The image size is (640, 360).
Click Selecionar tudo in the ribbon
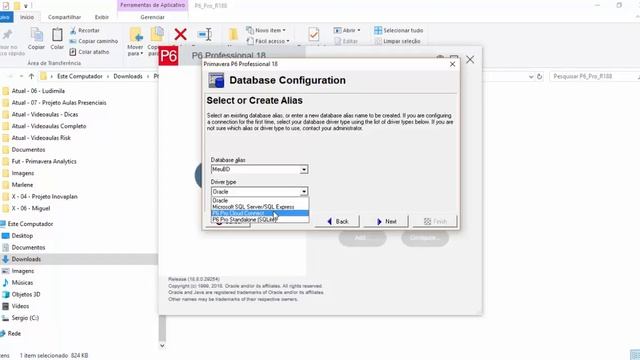tap(399, 30)
